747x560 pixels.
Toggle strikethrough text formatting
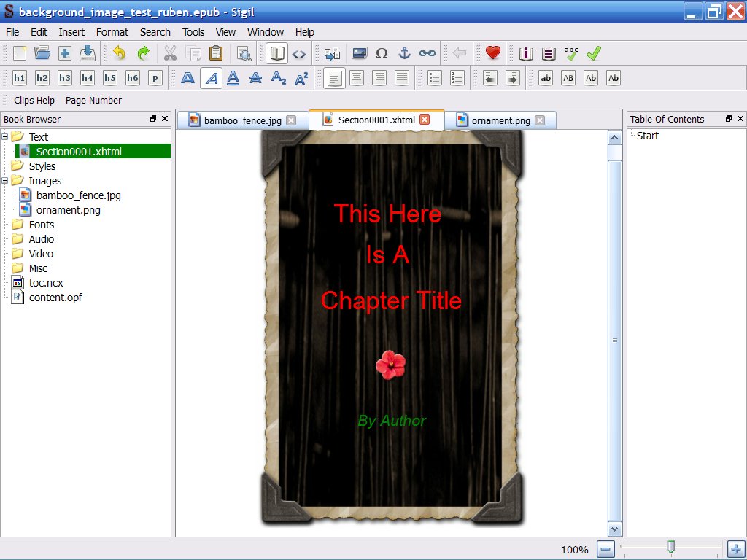click(x=256, y=78)
